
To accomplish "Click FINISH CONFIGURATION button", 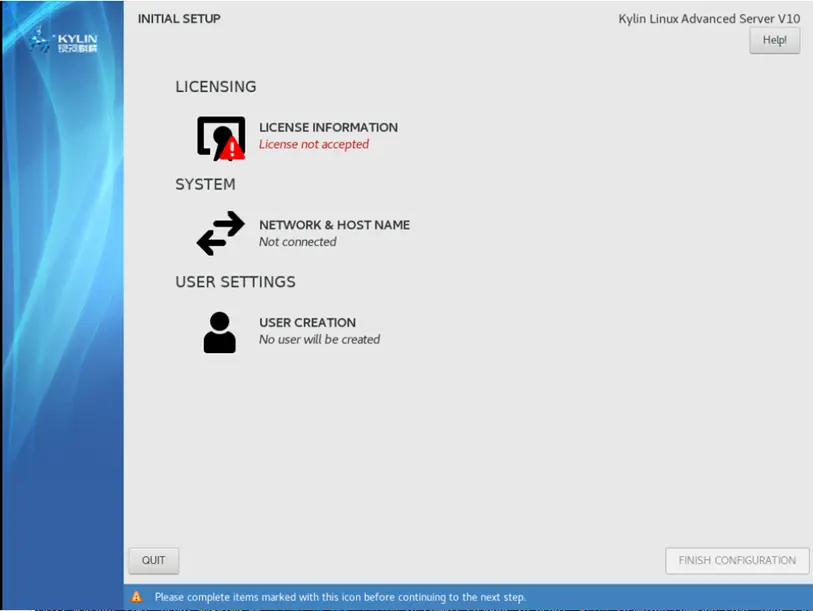I will click(737, 560).
